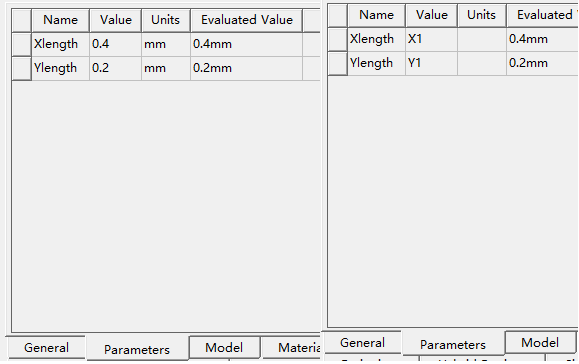Click Ylength value field showing Y1
The height and width of the screenshot is (364, 579).
(431, 63)
